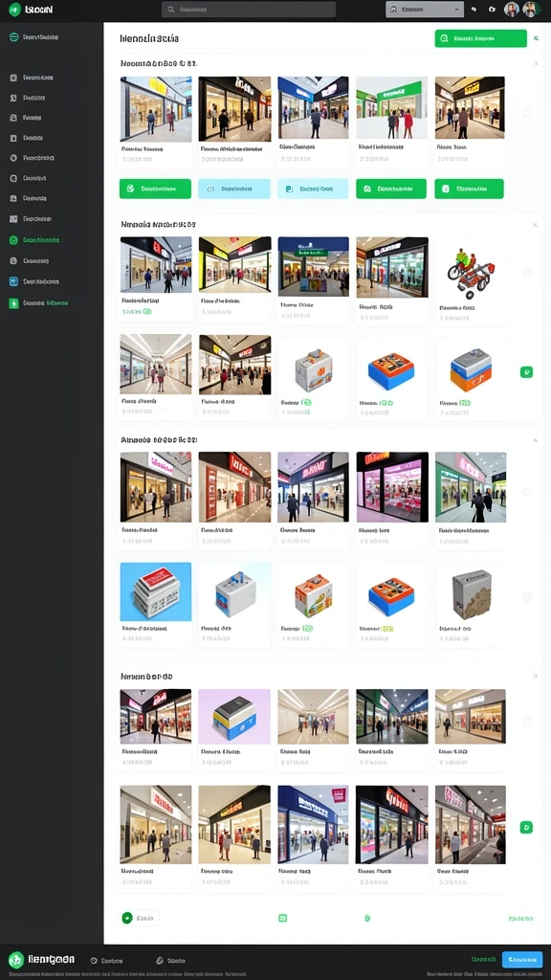
Task: Click the green text link in panel footer
Action: coord(520,919)
